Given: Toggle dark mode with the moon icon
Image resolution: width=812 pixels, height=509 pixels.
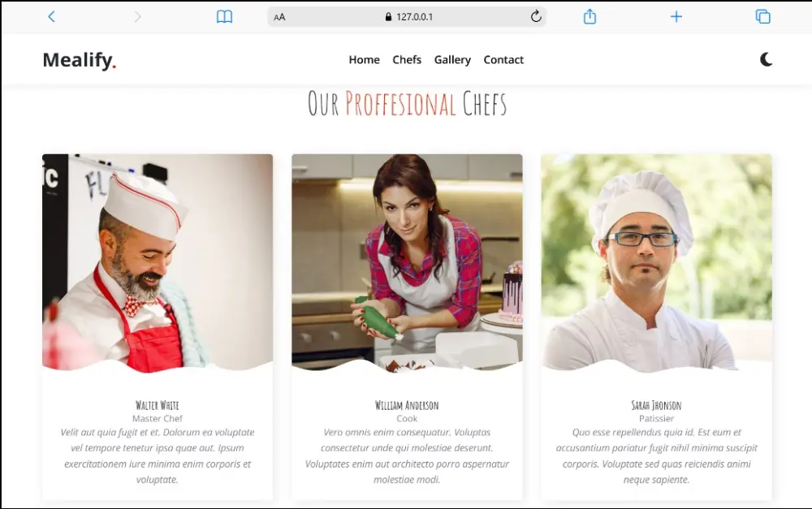Looking at the screenshot, I should click(766, 59).
